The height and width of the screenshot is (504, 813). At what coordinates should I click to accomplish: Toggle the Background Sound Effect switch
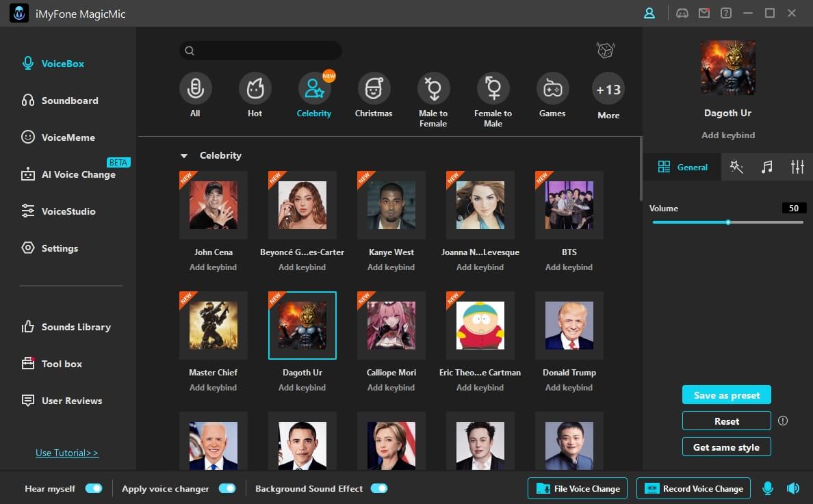pyautogui.click(x=379, y=488)
